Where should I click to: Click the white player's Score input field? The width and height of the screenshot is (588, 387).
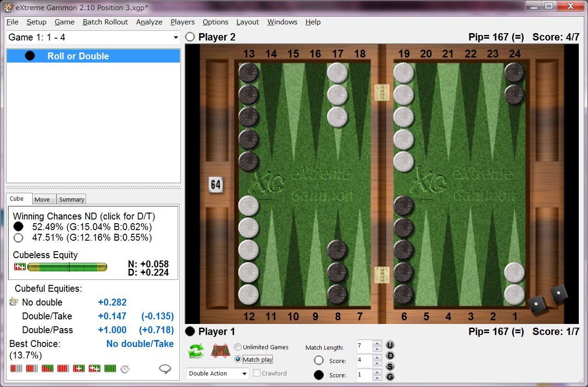pyautogui.click(x=364, y=361)
